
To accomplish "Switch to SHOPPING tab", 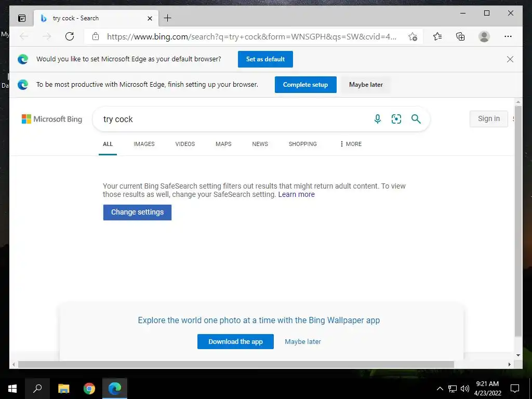I will (303, 144).
